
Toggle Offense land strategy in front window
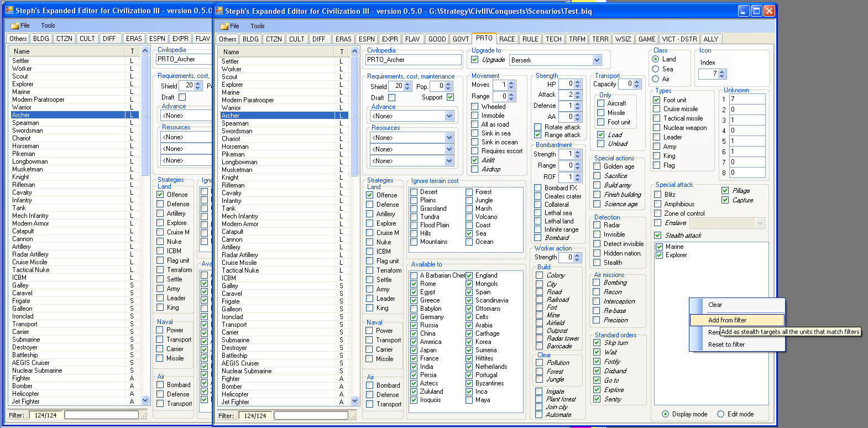369,195
